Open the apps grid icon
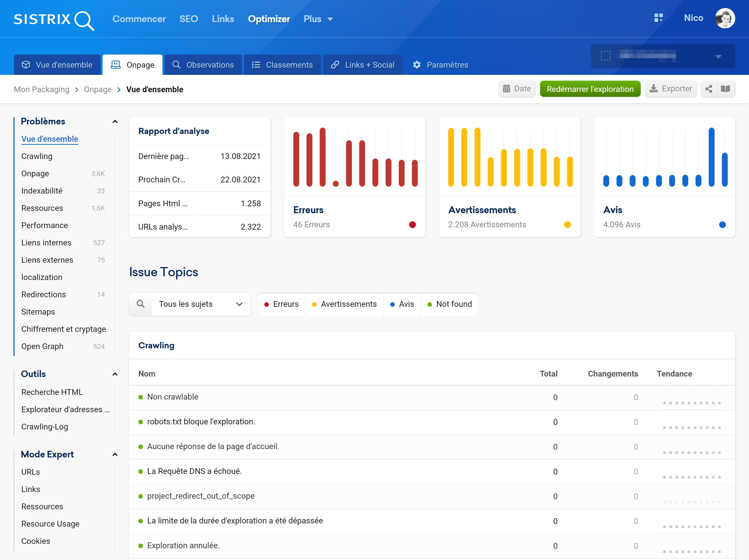 (658, 18)
